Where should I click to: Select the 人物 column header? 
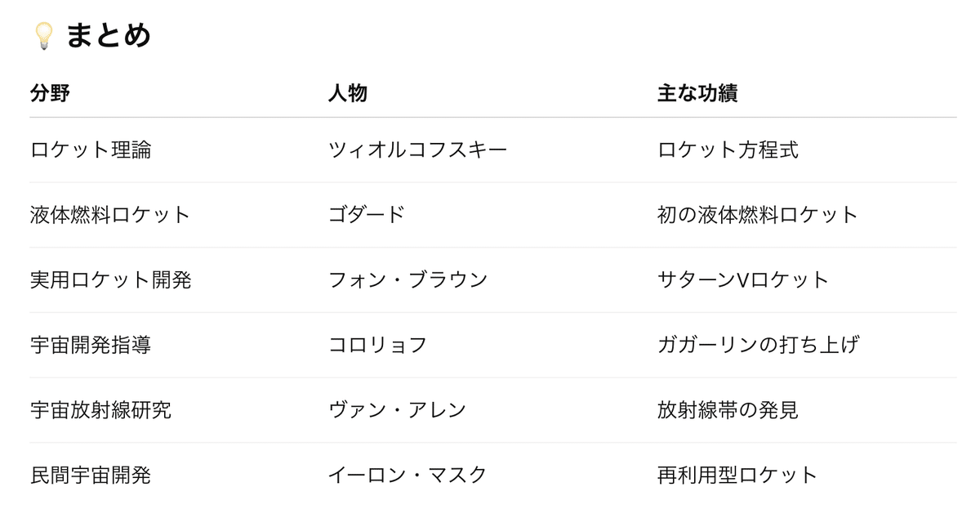pos(348,93)
